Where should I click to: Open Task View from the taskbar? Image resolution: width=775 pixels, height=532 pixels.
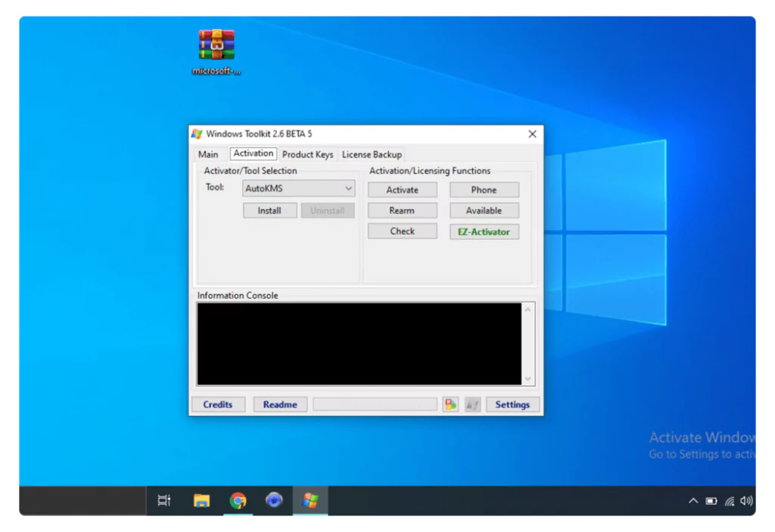coord(163,500)
